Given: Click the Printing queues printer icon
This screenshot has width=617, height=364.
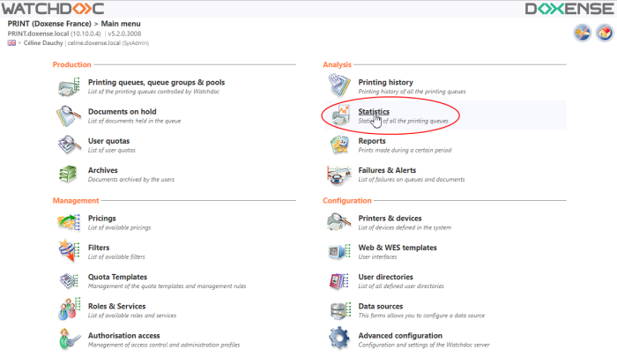Looking at the screenshot, I should [x=70, y=87].
